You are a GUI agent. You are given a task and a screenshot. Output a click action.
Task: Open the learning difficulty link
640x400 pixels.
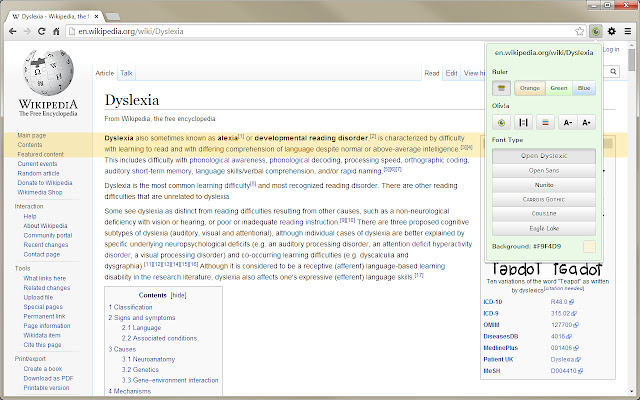pyautogui.click(x=223, y=186)
